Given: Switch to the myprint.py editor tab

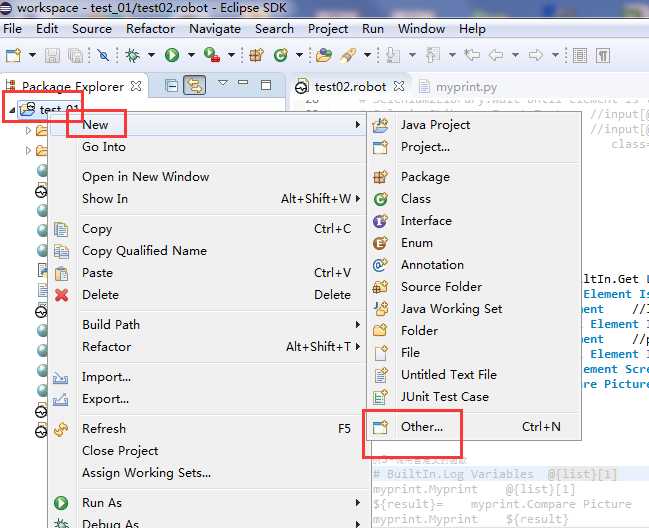Looking at the screenshot, I should point(466,86).
